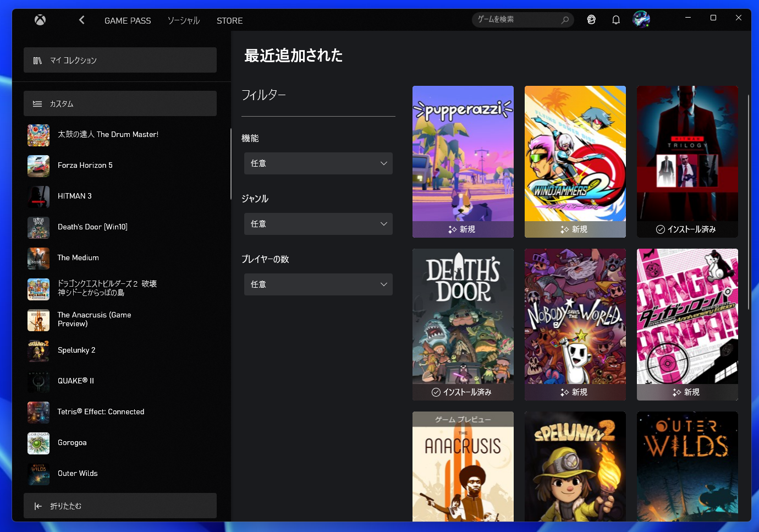Open the GAME PASS tab
The image size is (759, 532).
(x=128, y=20)
